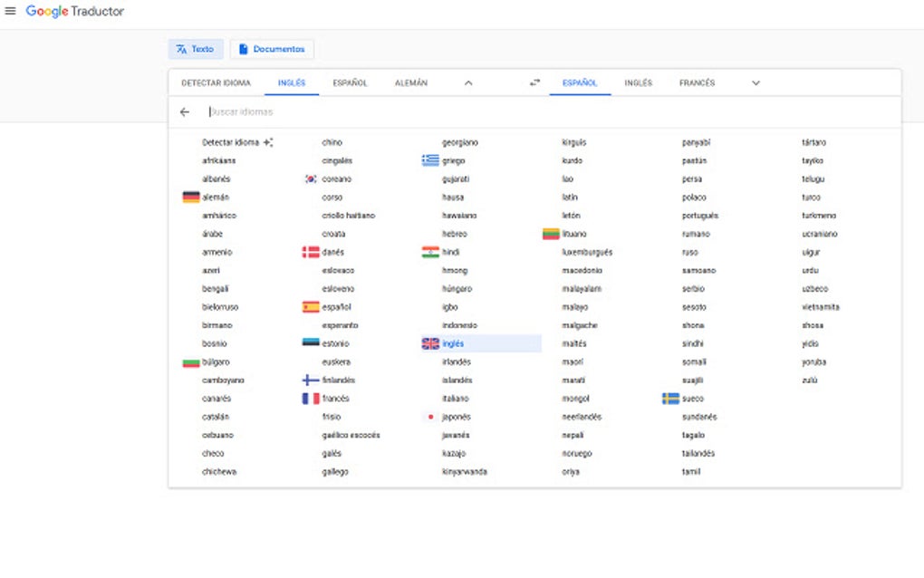Click the Google Traductor logo
The height and width of the screenshot is (578, 924).
click(x=75, y=11)
